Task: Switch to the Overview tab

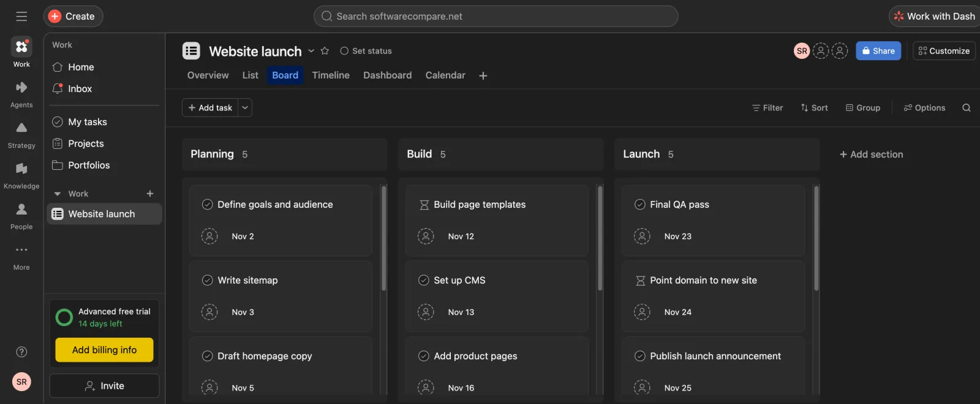Action: (x=208, y=75)
